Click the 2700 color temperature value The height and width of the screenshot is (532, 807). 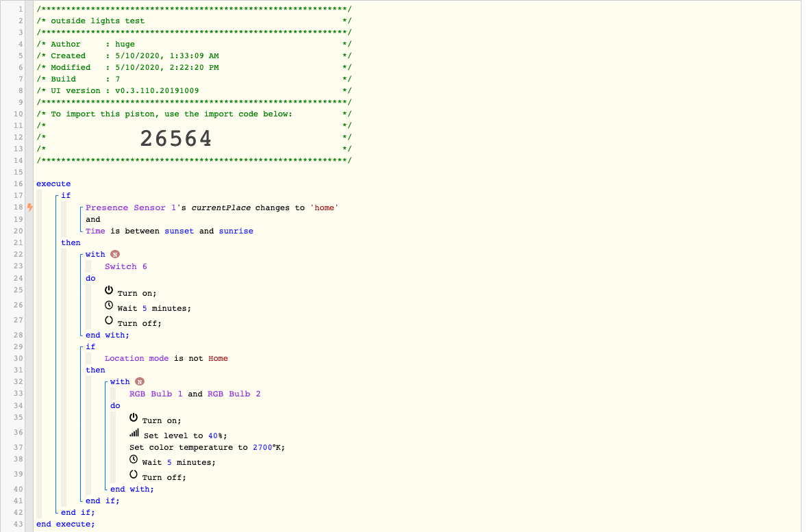[262, 448]
